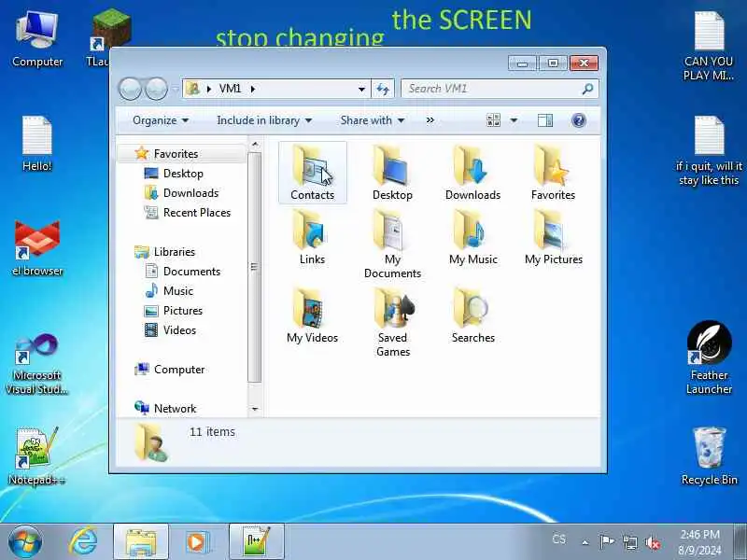747x560 pixels.
Task: Select the My Documents folder
Action: coord(392,245)
